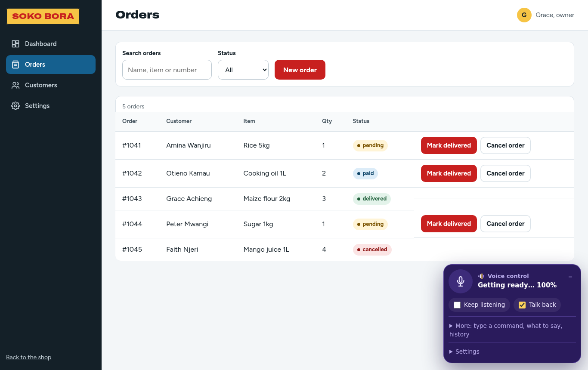Click the Qty column header
The height and width of the screenshot is (370, 588).
click(x=327, y=121)
